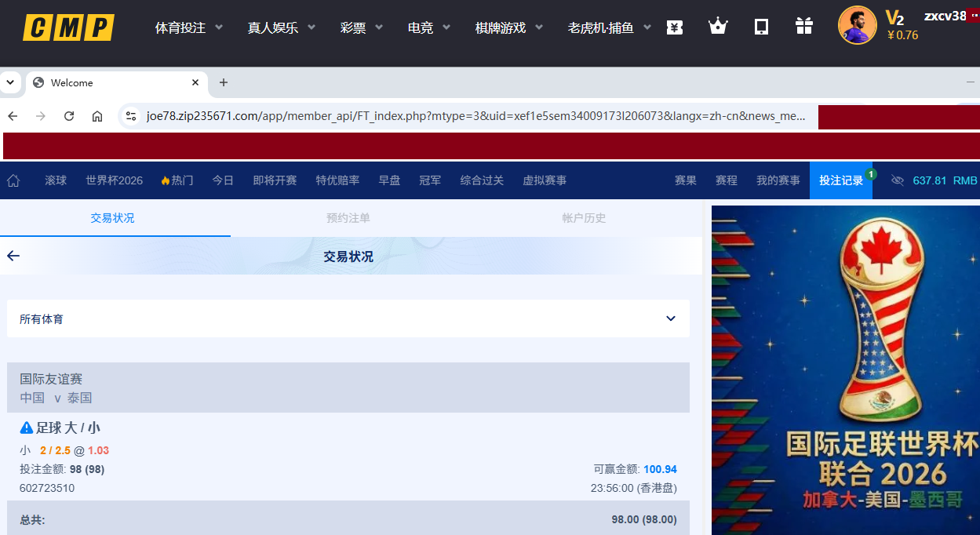Open the 世界杯2026 menu item
Screen dimensions: 980x535
[115, 180]
